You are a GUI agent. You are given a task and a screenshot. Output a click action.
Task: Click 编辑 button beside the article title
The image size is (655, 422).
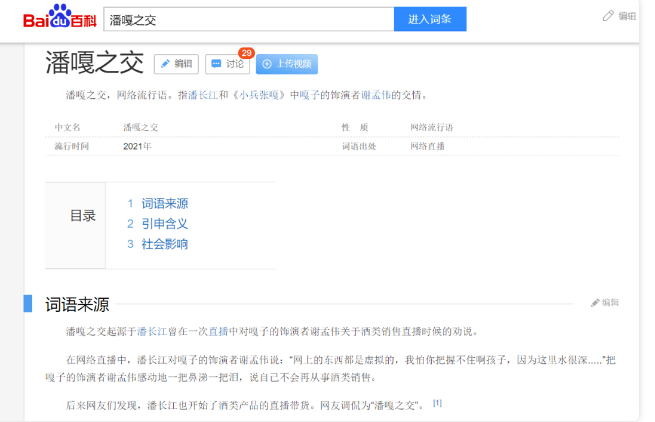[x=176, y=64]
